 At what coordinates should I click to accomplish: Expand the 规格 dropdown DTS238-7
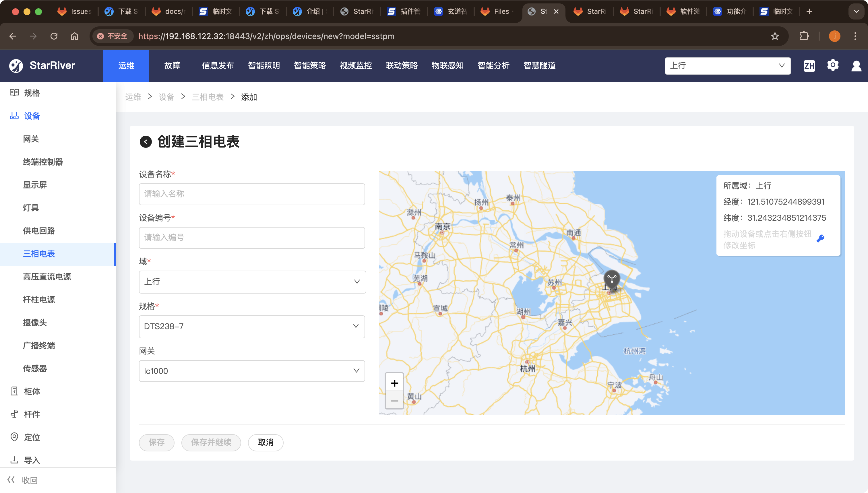click(x=252, y=326)
